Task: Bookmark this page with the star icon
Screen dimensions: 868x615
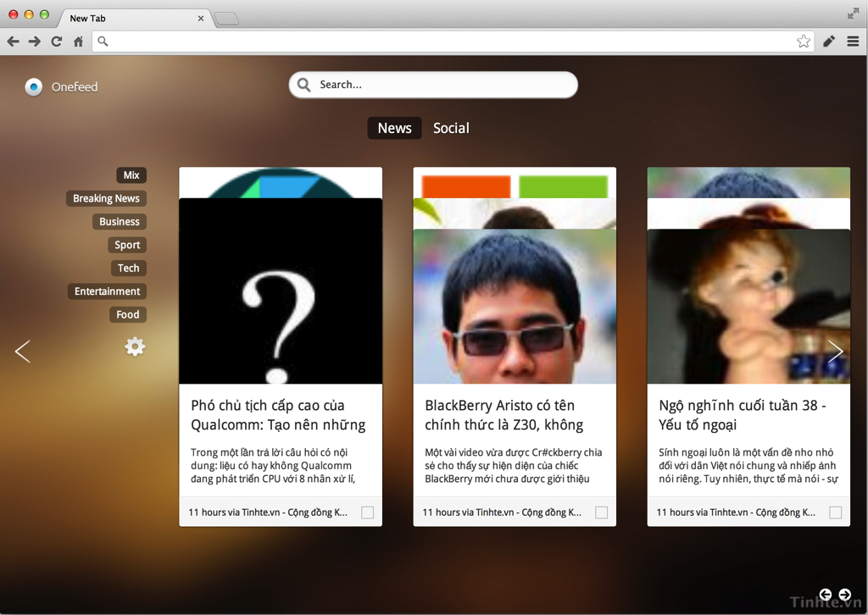Action: point(804,42)
